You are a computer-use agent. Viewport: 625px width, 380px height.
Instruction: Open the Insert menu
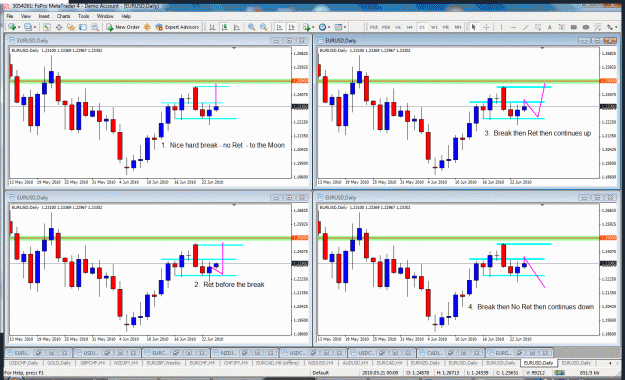(x=44, y=16)
